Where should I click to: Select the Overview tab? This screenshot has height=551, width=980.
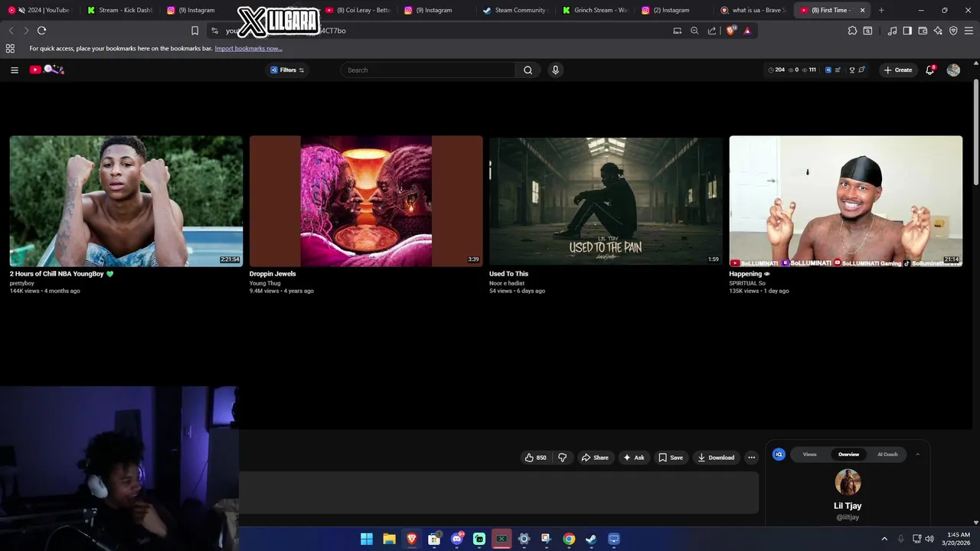pyautogui.click(x=848, y=455)
